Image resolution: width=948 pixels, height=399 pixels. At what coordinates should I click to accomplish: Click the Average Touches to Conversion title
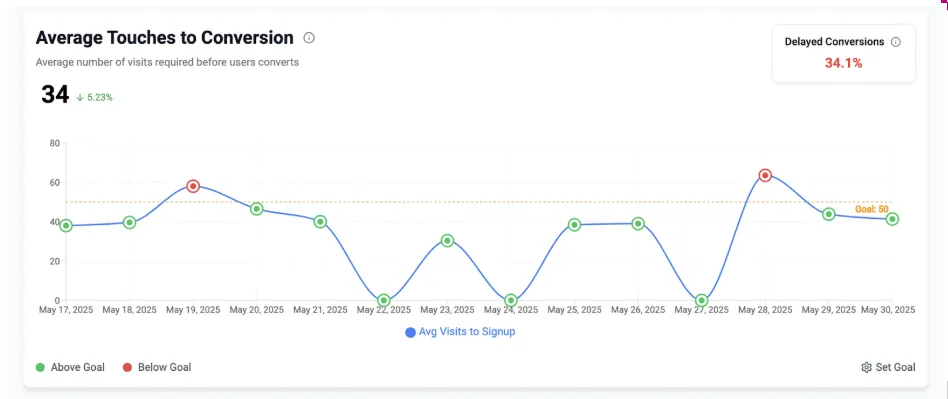(x=164, y=38)
